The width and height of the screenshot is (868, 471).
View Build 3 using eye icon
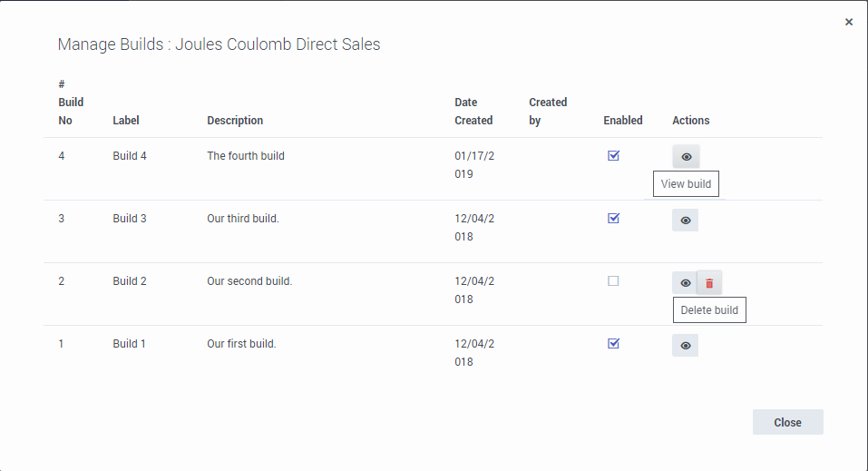tap(685, 220)
